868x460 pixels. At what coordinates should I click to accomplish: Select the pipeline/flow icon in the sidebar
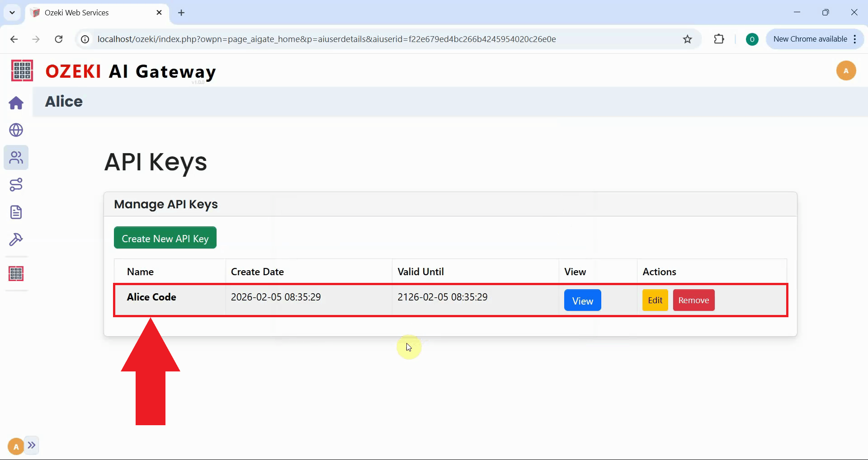[16, 184]
